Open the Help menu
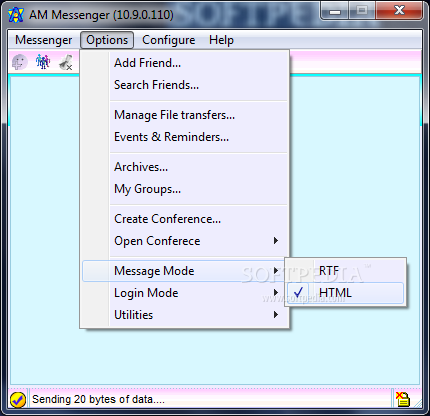Viewport: 430px width, 416px height. pos(221,40)
